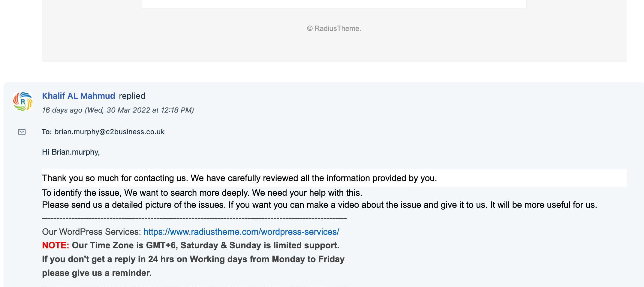Click the "To:" recipient label

point(47,132)
